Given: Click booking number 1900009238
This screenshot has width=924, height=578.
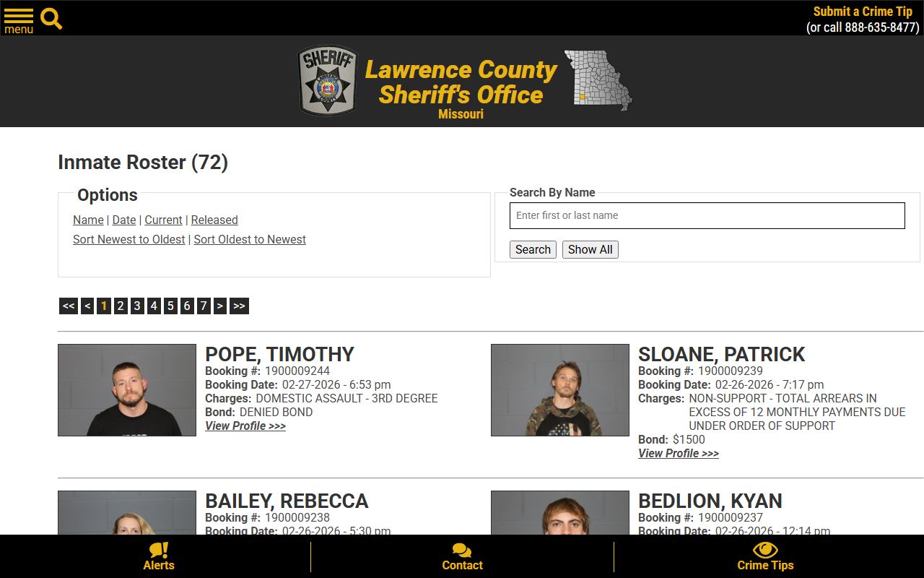Looking at the screenshot, I should click(x=297, y=517).
